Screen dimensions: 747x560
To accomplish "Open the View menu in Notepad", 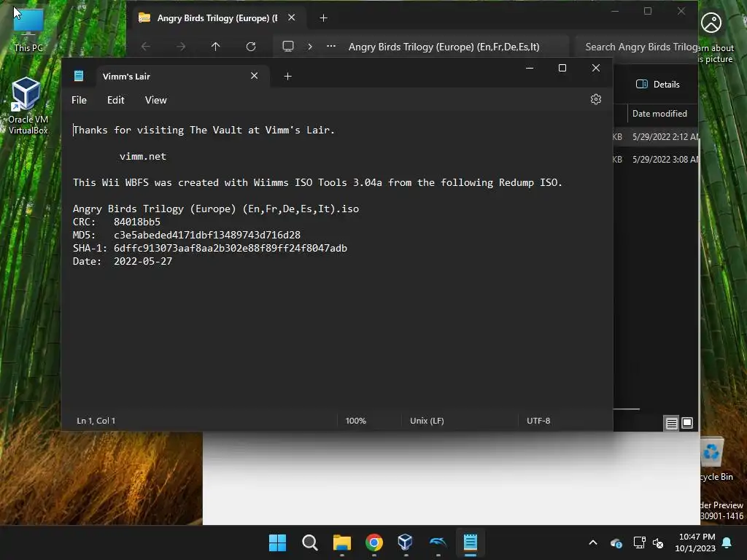I will [156, 100].
